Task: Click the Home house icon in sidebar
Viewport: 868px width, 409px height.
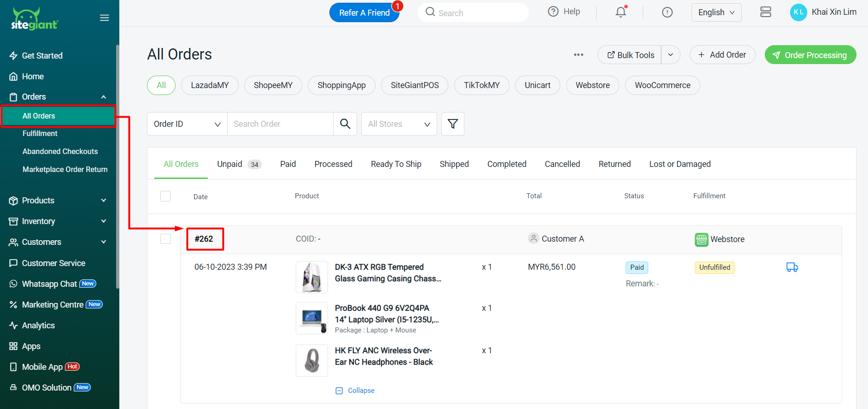Action: point(13,77)
